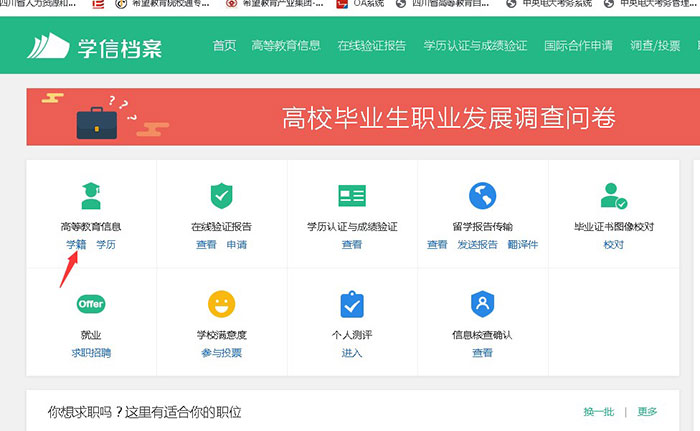
Task: Open the 学籍 link under 高等教育信息
Action: tap(76, 245)
